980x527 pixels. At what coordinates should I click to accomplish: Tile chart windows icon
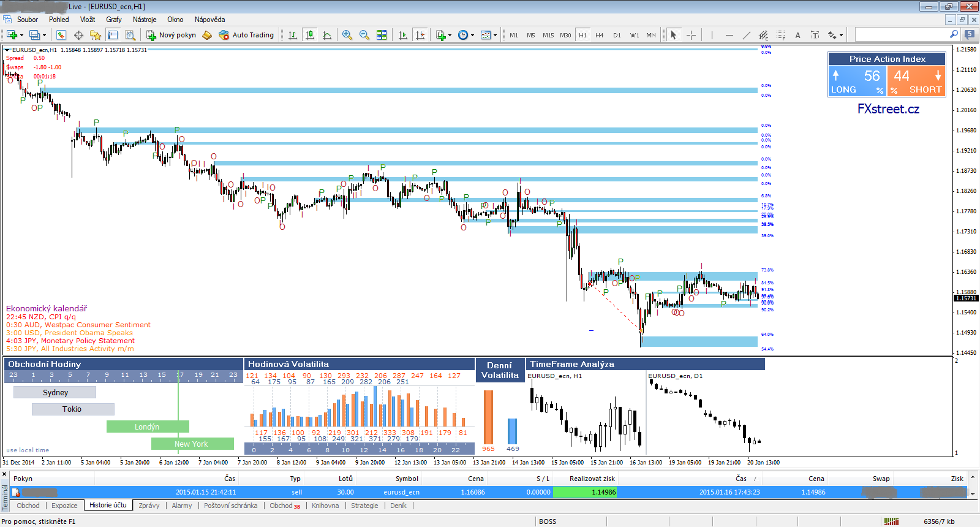(382, 35)
